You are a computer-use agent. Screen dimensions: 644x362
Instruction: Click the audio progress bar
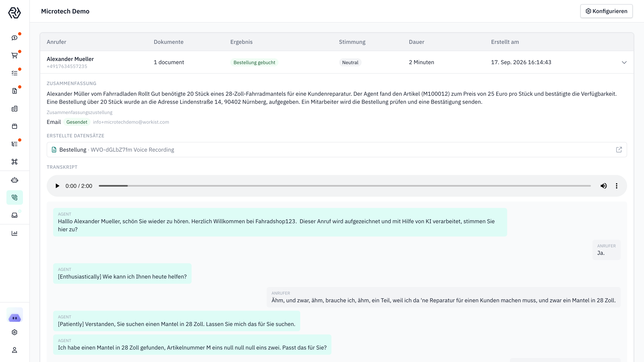[x=345, y=186]
